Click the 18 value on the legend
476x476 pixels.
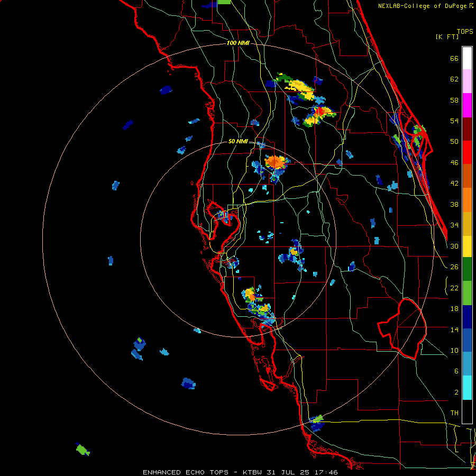tap(454, 309)
